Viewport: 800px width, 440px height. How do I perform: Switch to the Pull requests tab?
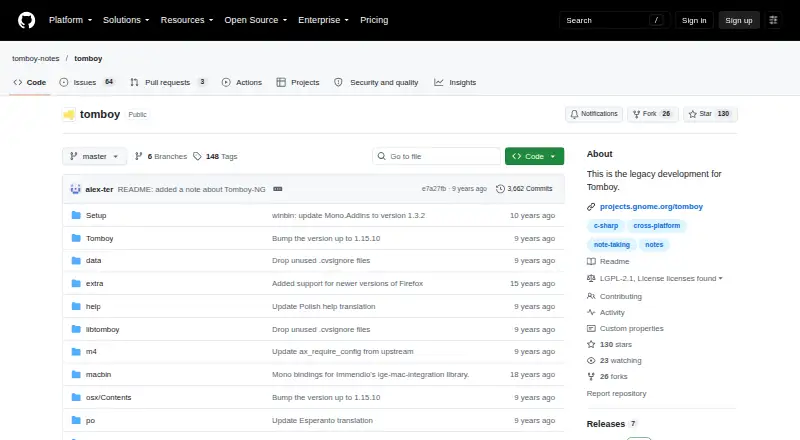click(x=168, y=82)
